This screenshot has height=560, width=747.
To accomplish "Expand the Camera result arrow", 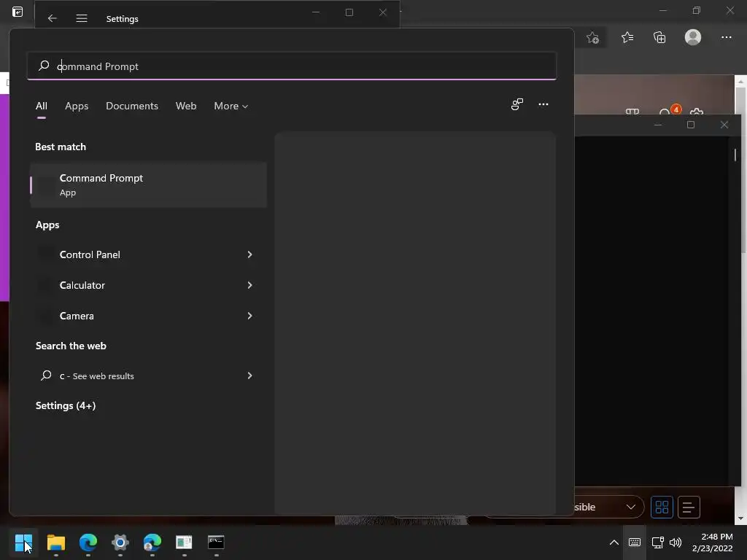I will coord(249,316).
